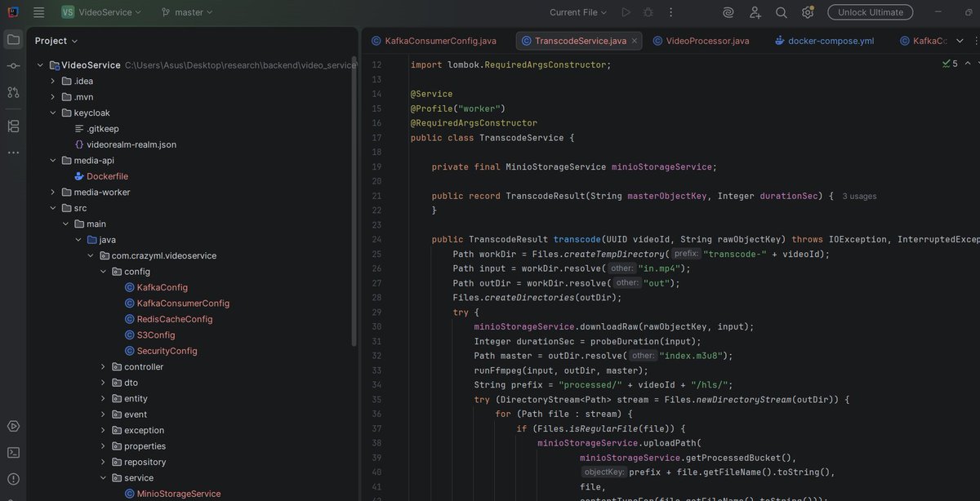The image size is (980, 501).
Task: Collapse the keycloak folder
Action: (54, 113)
